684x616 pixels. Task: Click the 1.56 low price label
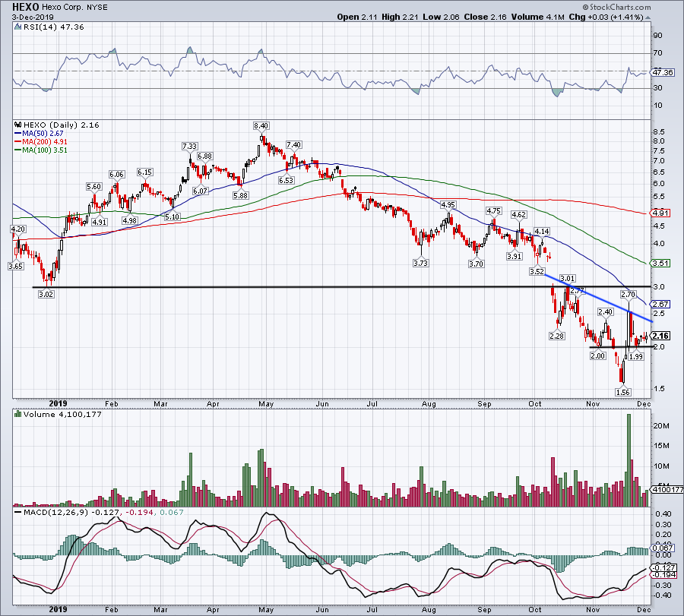tap(623, 392)
